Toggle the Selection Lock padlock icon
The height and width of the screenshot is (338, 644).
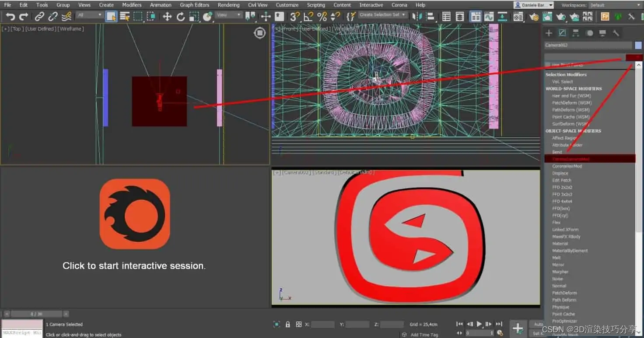pyautogui.click(x=287, y=324)
